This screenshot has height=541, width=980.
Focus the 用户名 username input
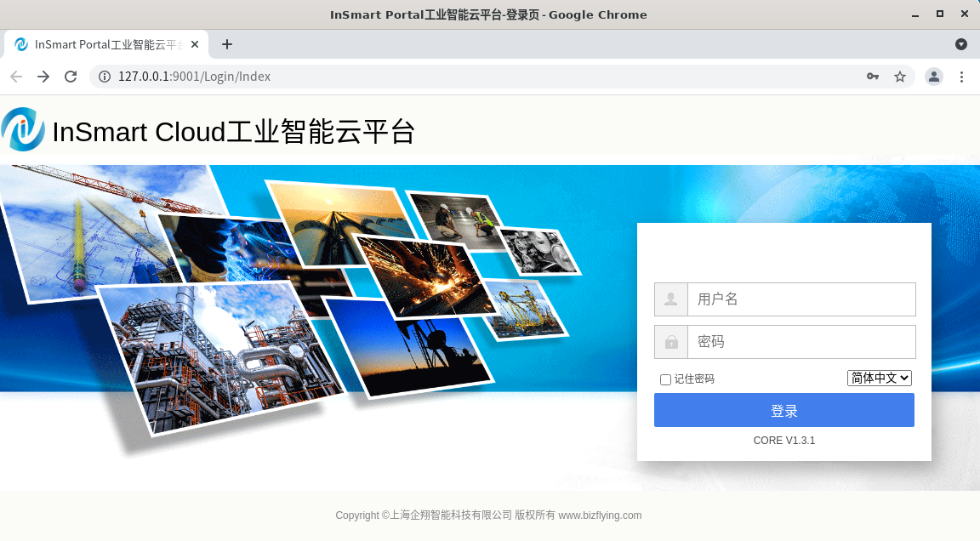coord(801,299)
